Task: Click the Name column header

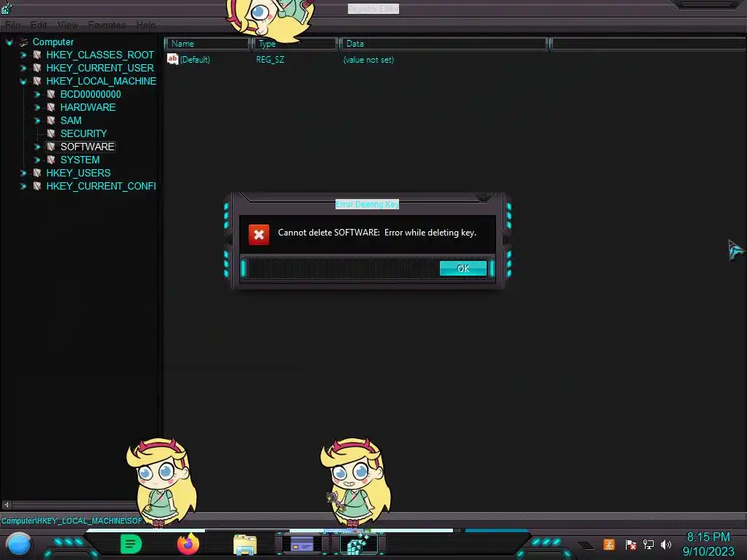Action: [207, 44]
